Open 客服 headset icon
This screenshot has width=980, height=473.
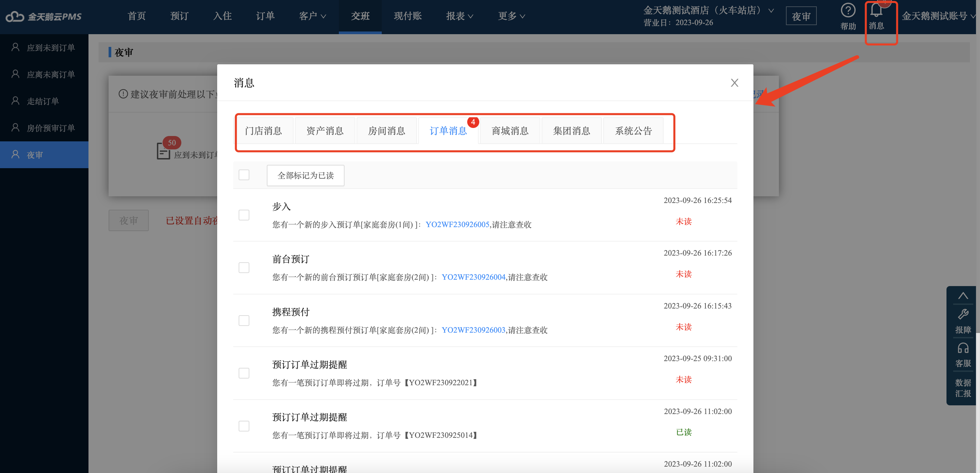click(x=963, y=348)
